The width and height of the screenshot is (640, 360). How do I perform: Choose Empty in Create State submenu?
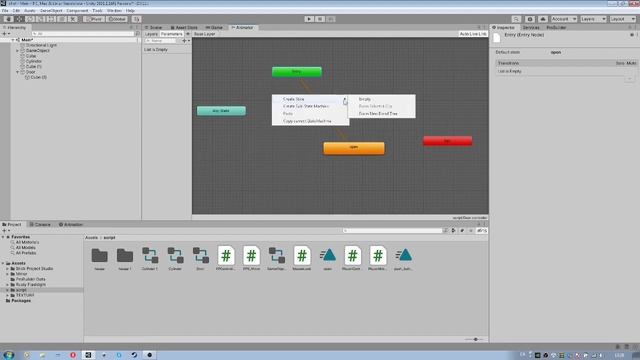pyautogui.click(x=382, y=99)
